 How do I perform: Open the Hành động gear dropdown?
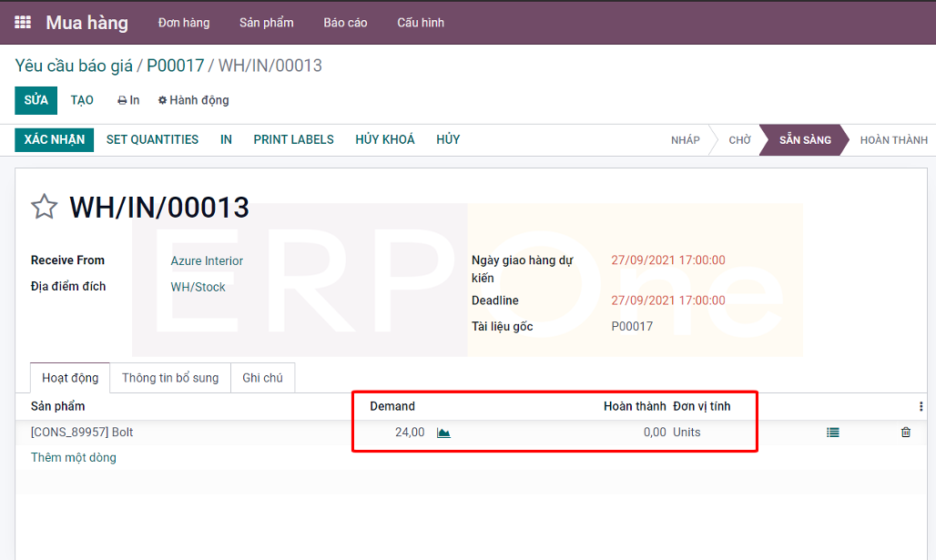pyautogui.click(x=193, y=100)
